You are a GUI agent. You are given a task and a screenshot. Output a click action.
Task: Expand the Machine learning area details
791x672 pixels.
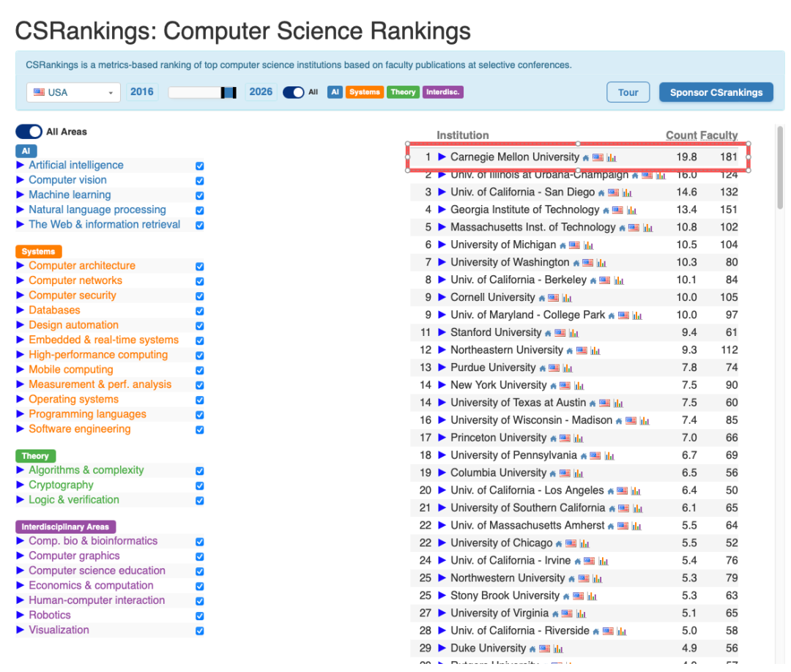21,195
